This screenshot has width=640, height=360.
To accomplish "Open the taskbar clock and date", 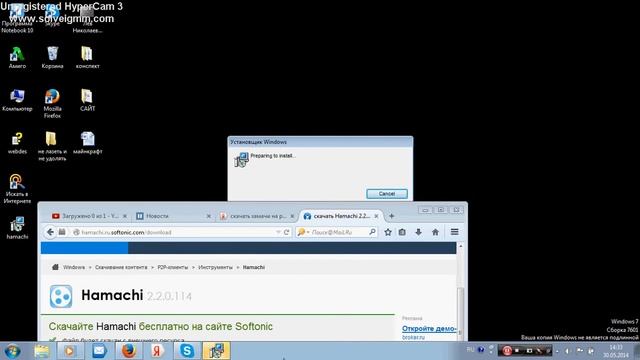I will tap(616, 351).
